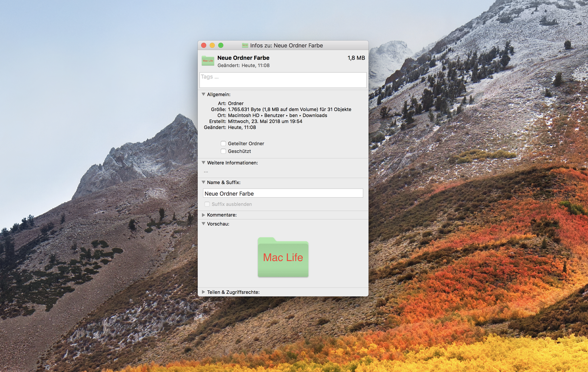588x372 pixels.
Task: Expand the Kommentare section
Action: click(x=203, y=215)
